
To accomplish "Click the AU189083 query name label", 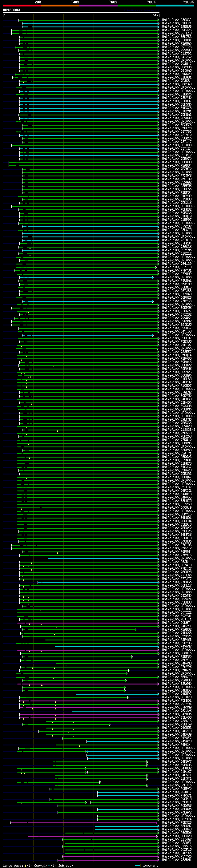I will [11, 10].
